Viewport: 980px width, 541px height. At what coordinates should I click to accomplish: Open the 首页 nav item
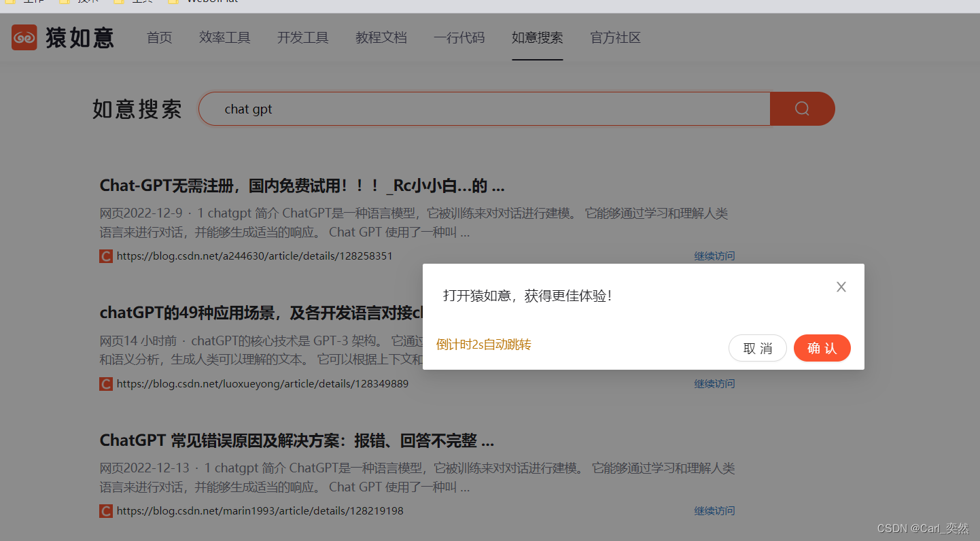pos(160,37)
